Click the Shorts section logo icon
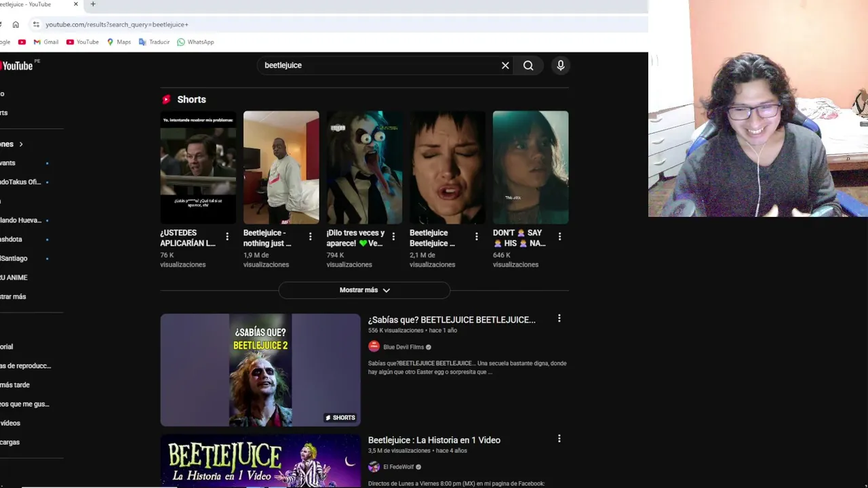Screen dimensions: 868x488 [x=166, y=100]
